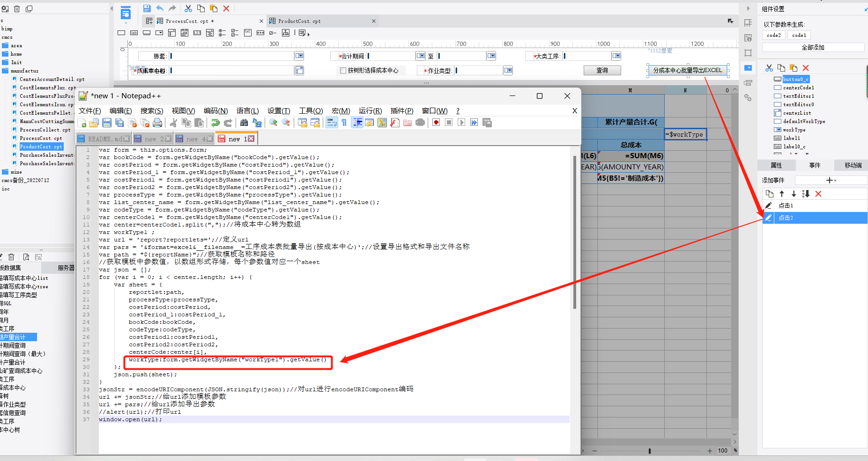This screenshot has height=461, width=868.
Task: Click designer paste clipboard icon
Action: [x=214, y=8]
